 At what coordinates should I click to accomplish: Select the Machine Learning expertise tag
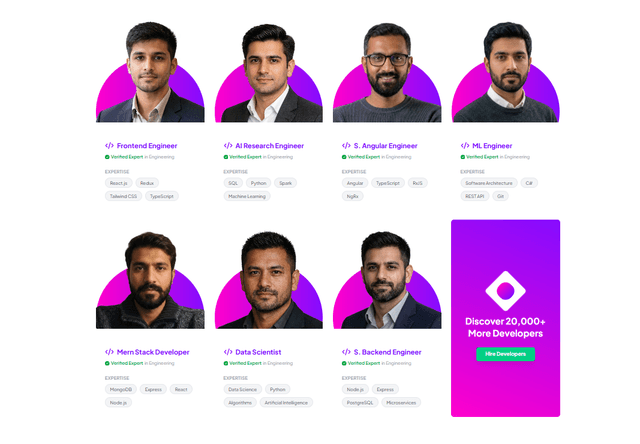(247, 196)
